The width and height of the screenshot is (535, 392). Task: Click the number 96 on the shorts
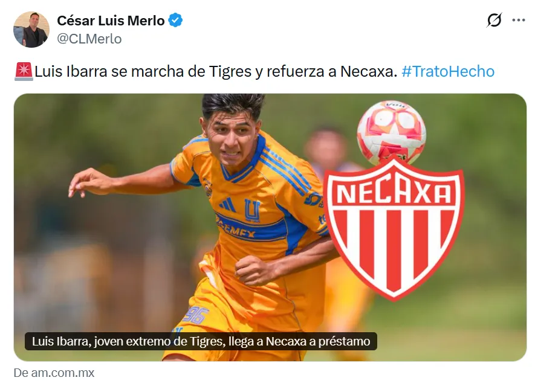pos(194,316)
